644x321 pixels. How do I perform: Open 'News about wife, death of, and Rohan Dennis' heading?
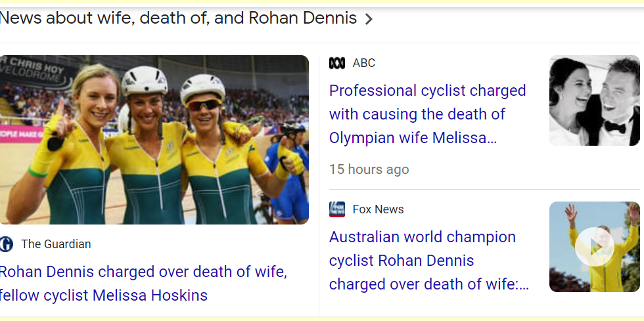click(179, 18)
